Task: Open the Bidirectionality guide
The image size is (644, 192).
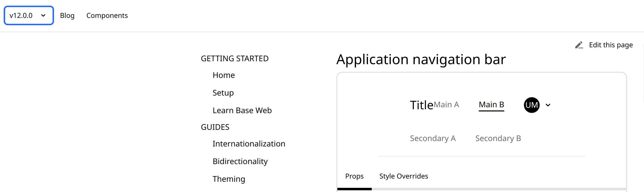Action: [240, 161]
